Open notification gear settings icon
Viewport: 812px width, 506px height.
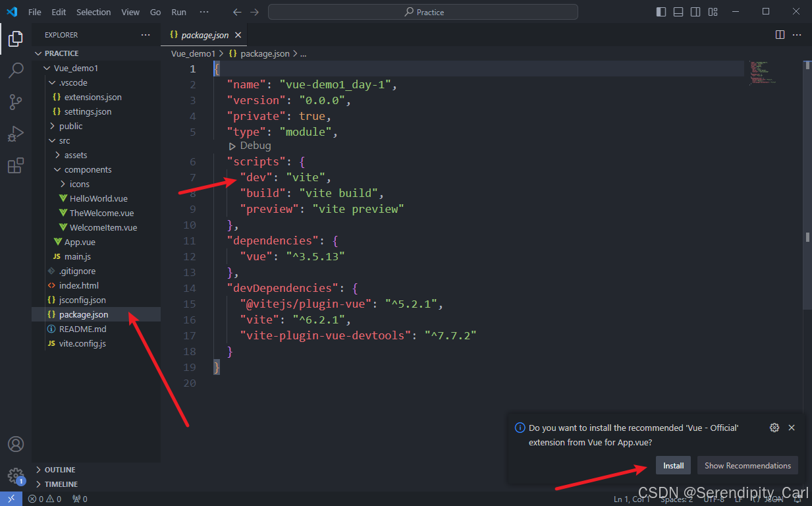(x=774, y=428)
